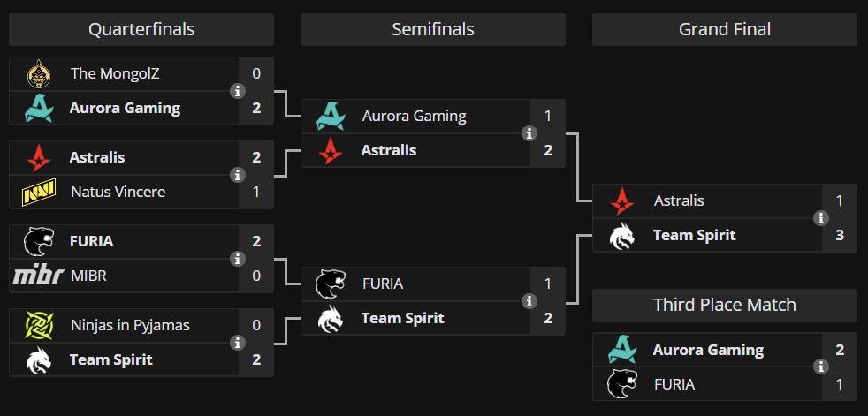Open Astralis team link in Grand Final

pos(679,200)
